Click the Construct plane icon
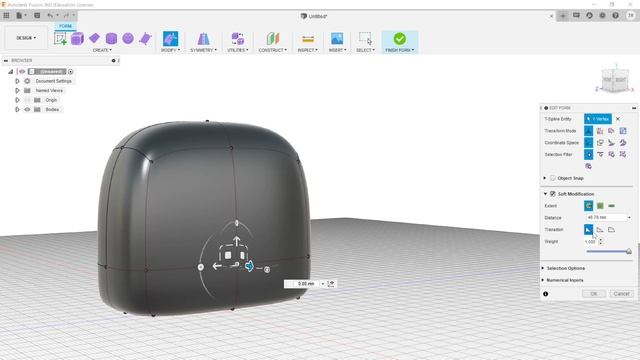The height and width of the screenshot is (360, 640). point(273,39)
